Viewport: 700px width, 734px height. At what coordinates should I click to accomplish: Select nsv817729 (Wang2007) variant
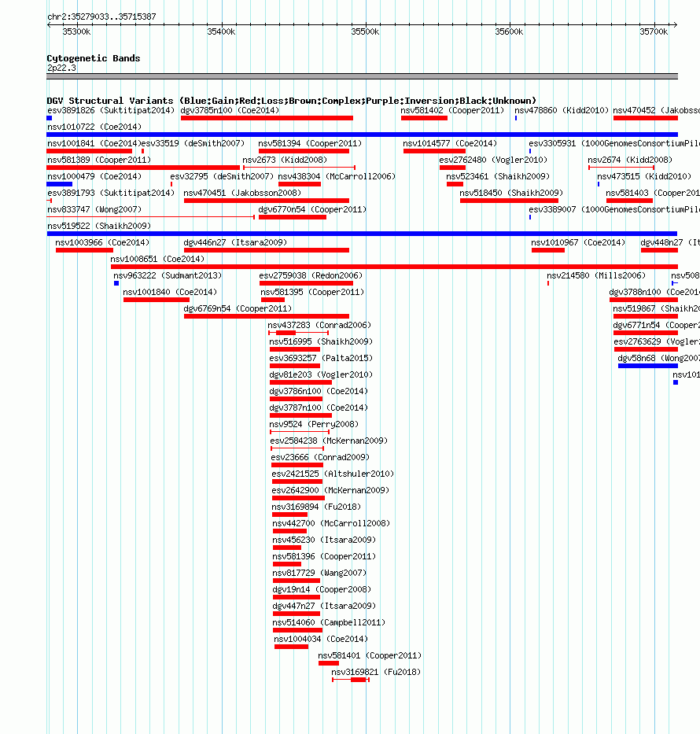point(319,573)
